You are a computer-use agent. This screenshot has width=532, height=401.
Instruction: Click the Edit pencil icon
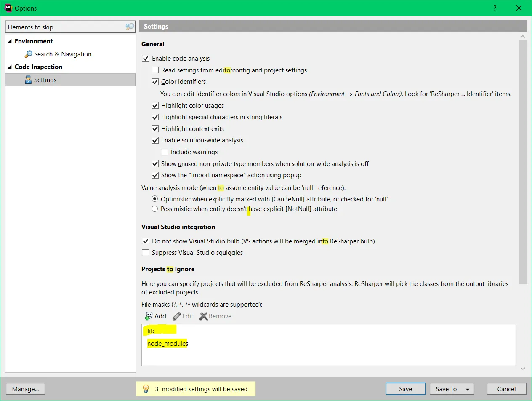coord(177,316)
